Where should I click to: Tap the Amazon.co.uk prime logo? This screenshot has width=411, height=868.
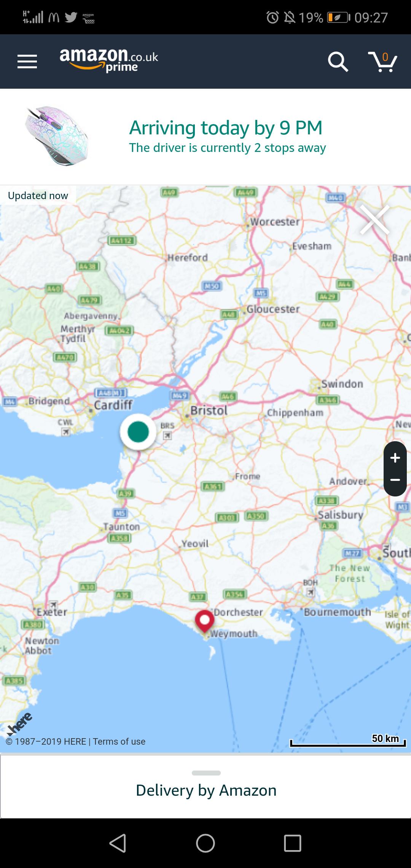coord(109,60)
